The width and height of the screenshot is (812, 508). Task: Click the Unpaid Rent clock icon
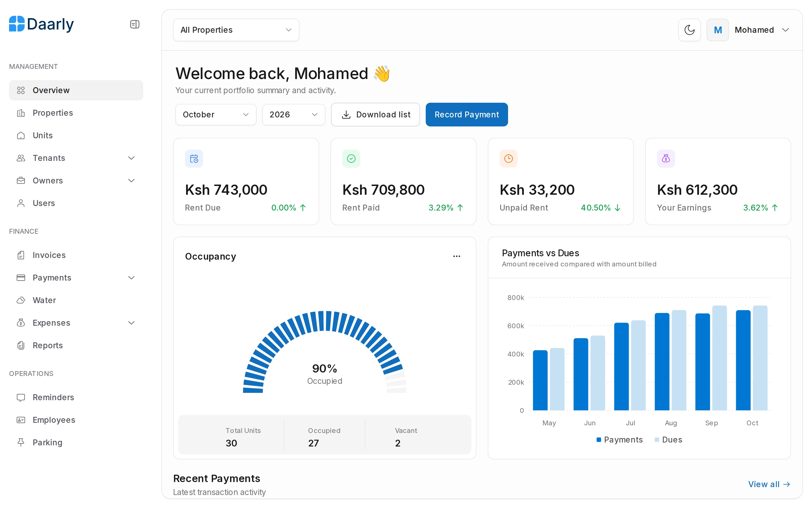tap(508, 159)
